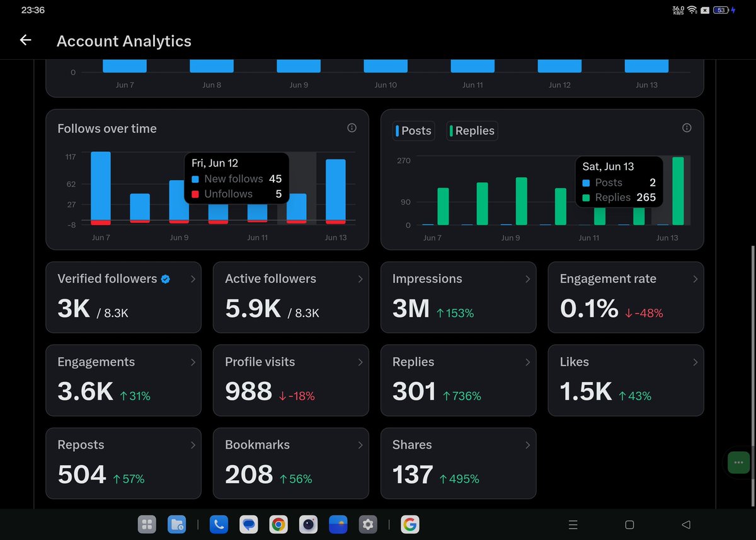Tap the back triangle navigation button
Viewport: 756px width, 540px height.
coord(686,525)
